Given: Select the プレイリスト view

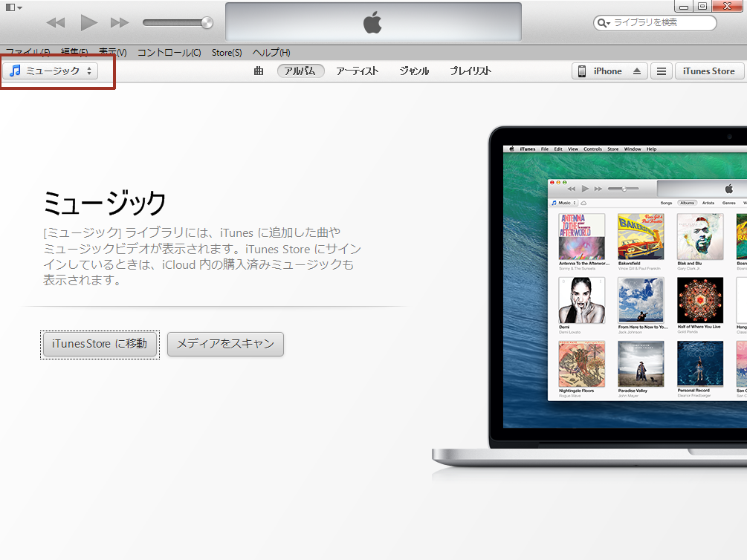Looking at the screenshot, I should [470, 71].
